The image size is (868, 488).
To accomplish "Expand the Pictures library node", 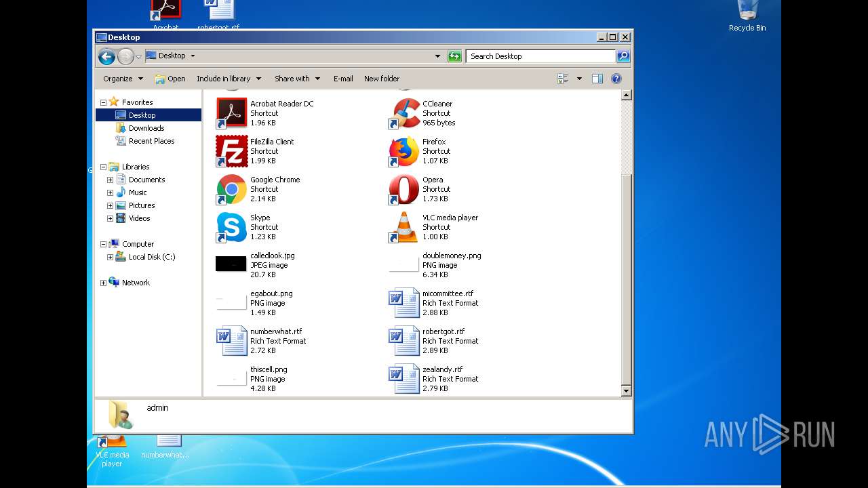I will click(110, 205).
